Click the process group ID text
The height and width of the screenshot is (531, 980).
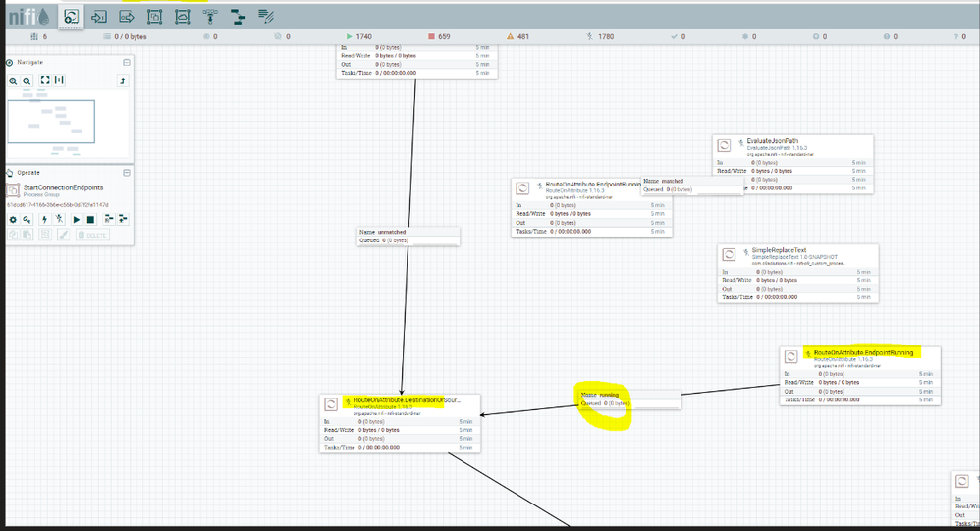click(x=58, y=205)
